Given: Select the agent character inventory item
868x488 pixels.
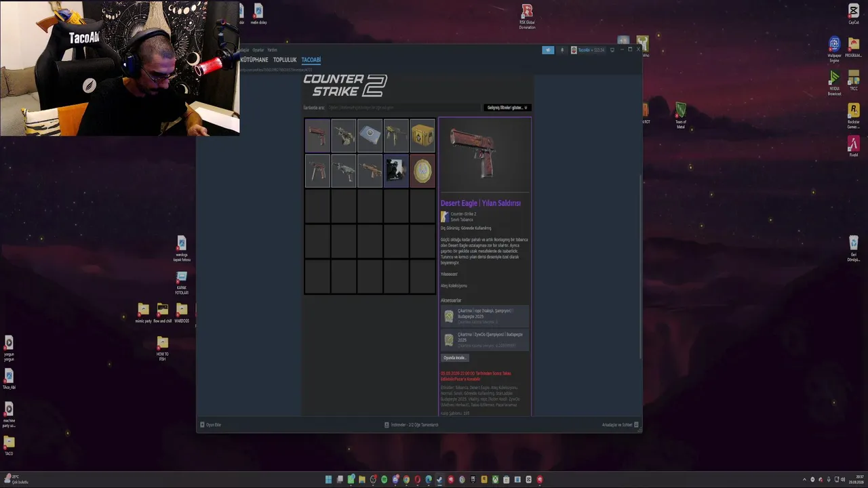Looking at the screenshot, I should tap(396, 170).
